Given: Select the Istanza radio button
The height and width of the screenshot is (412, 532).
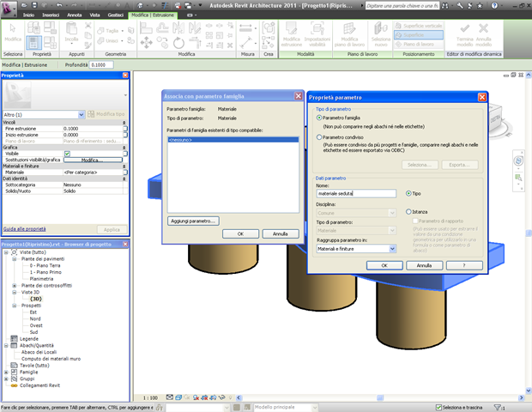Looking at the screenshot, I should tap(408, 211).
